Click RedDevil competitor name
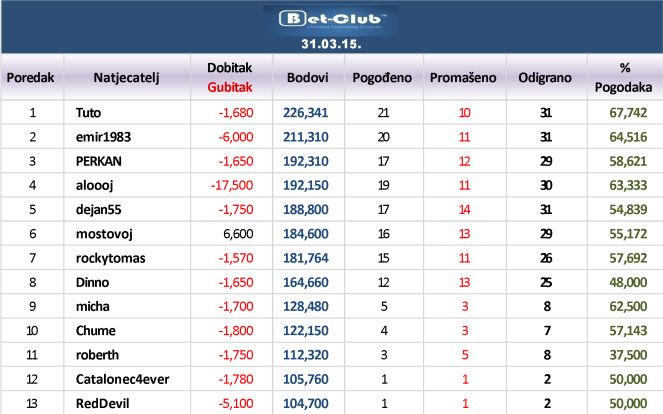The height and width of the screenshot is (414, 663). 101,403
